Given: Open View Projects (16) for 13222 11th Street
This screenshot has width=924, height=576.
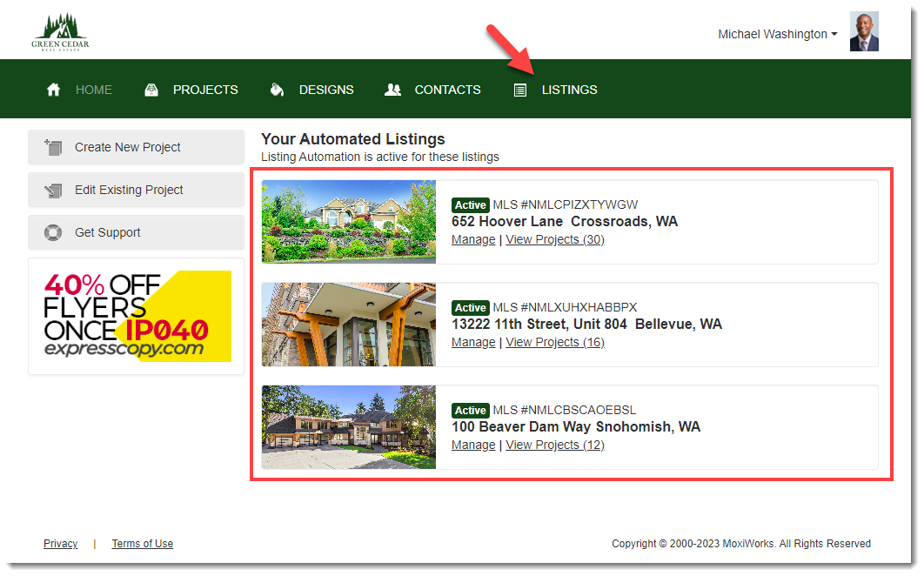Looking at the screenshot, I should [555, 342].
